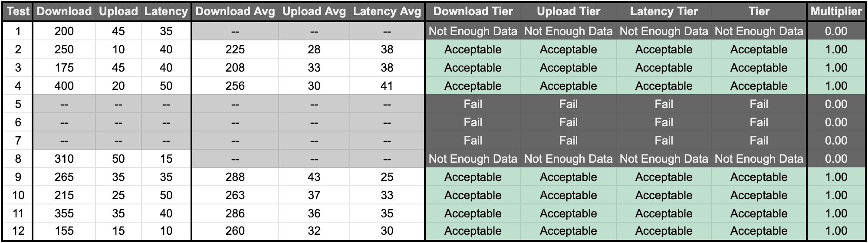Click test 5's Download Tier Fail cell

click(473, 104)
